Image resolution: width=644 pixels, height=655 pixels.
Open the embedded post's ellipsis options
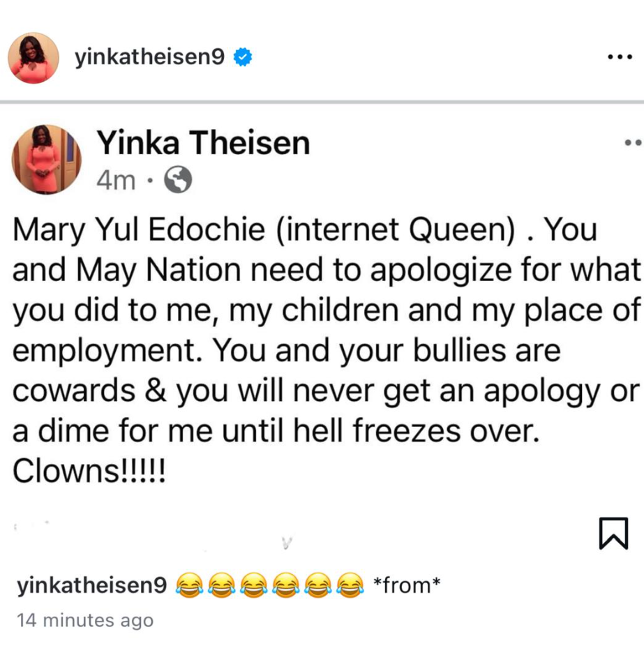(x=634, y=143)
